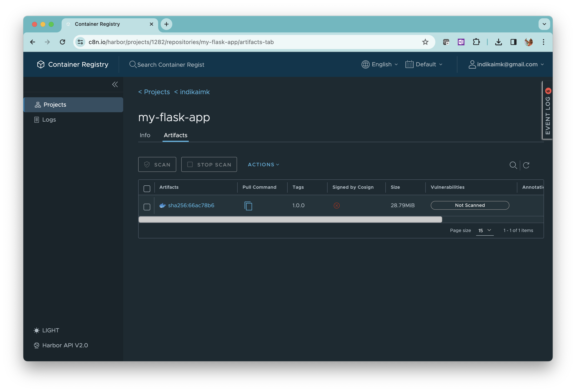Click the Size column header
The width and height of the screenshot is (576, 392).
[395, 187]
